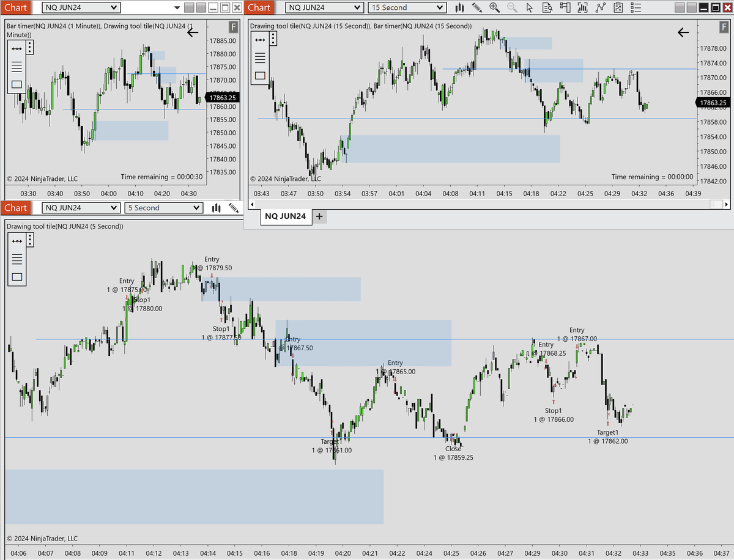Click the 17863.25 price marker on 15 Second chart
734x560 pixels.
pos(713,103)
